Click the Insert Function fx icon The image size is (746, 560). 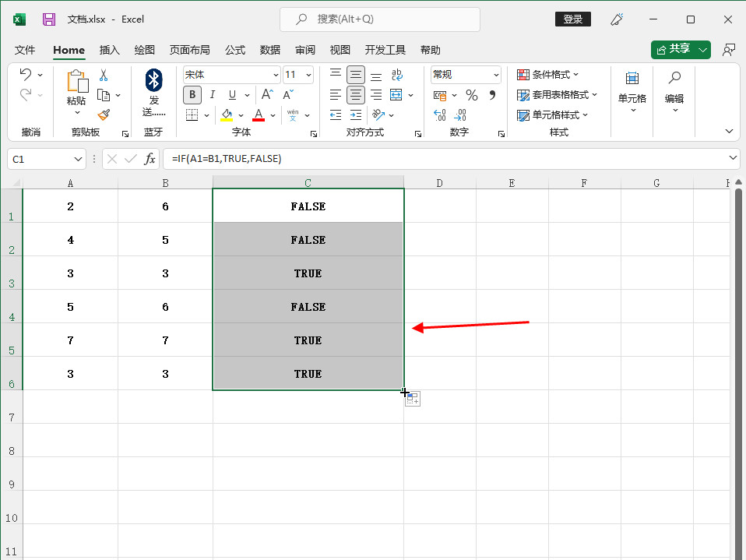150,159
